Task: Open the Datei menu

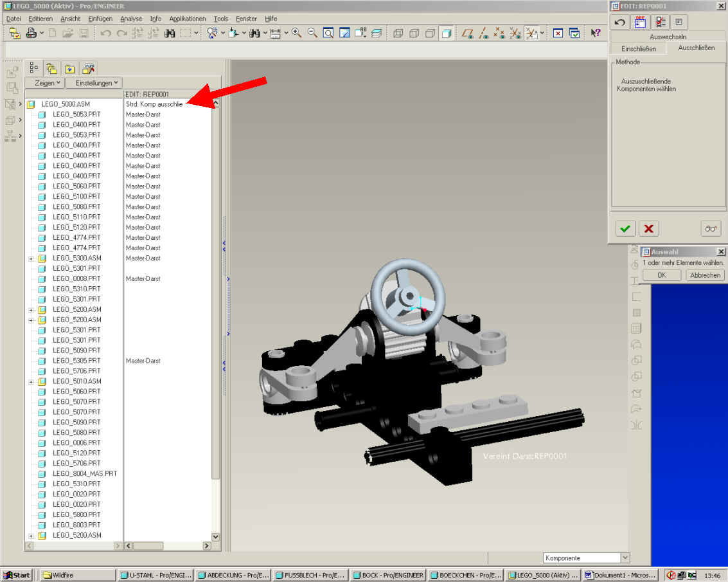Action: pos(13,19)
